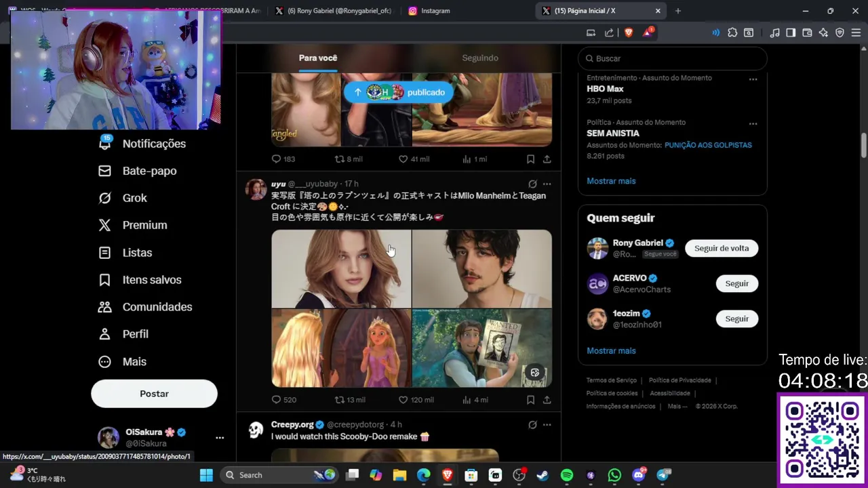Viewport: 868px width, 488px height.
Task: Open Creepy.org profile avatar
Action: pyautogui.click(x=256, y=430)
